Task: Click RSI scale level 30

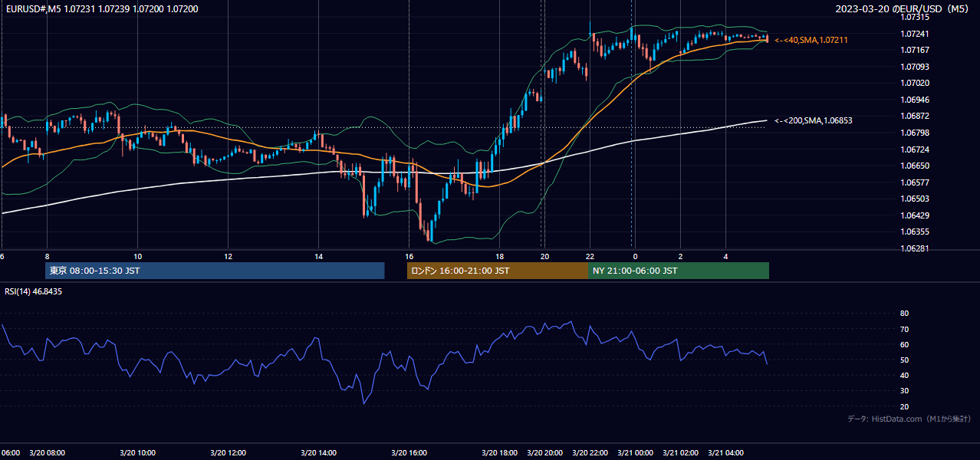Action: (x=905, y=391)
